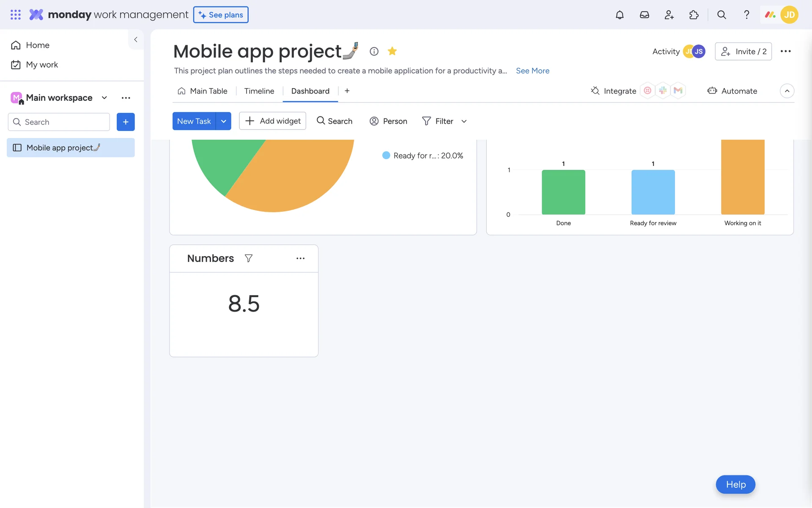Open the notifications bell

620,15
